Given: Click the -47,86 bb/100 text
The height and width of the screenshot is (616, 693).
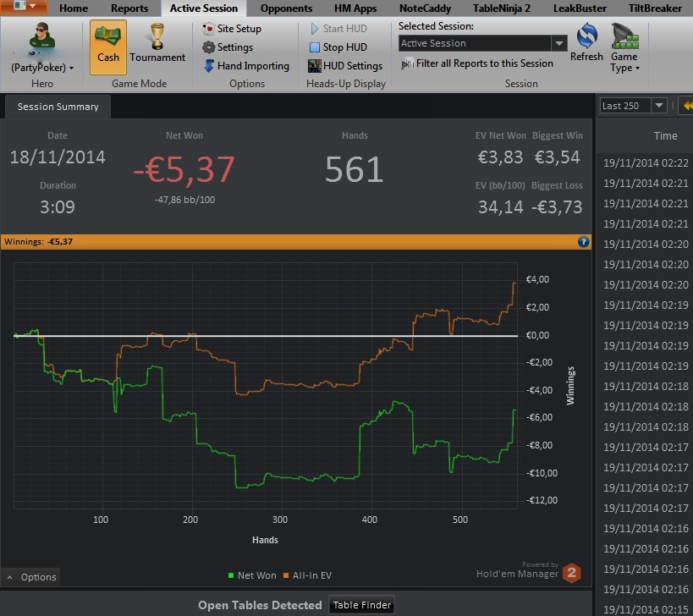Looking at the screenshot, I should coord(184,201).
